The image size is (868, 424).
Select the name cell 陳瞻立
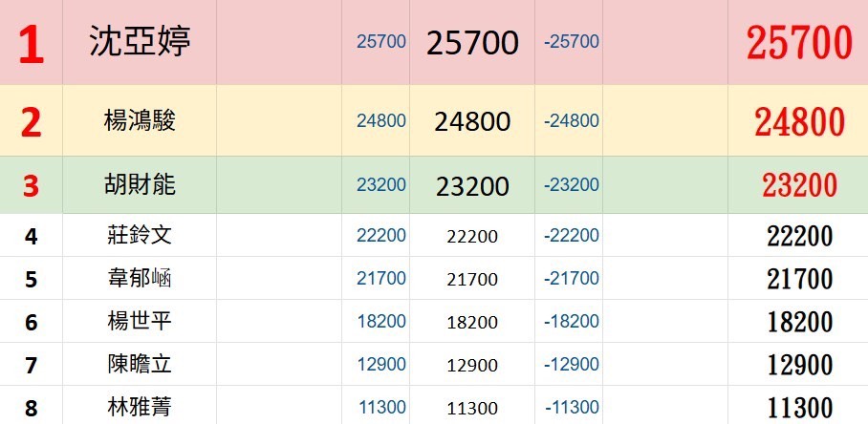coord(140,365)
